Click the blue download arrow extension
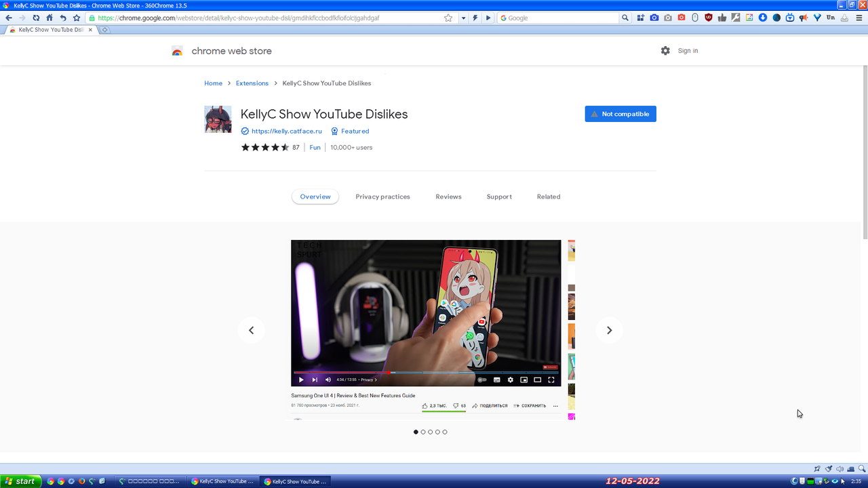This screenshot has height=488, width=868. pyautogui.click(x=763, y=18)
